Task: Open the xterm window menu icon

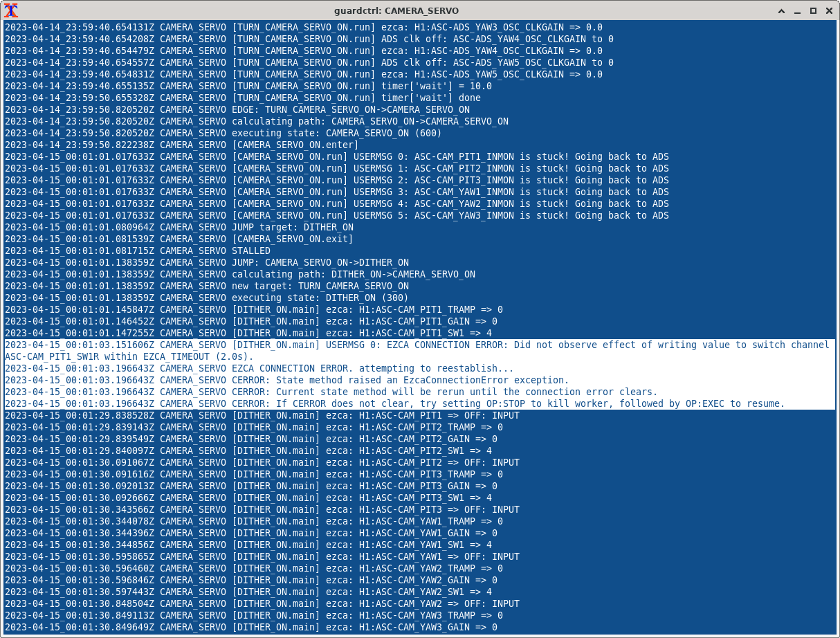Action: (11, 10)
